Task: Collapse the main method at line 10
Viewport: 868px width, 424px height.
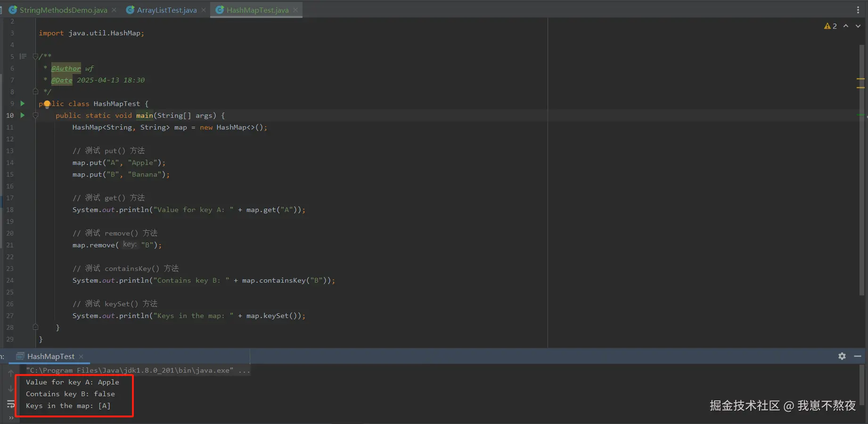Action: 35,115
